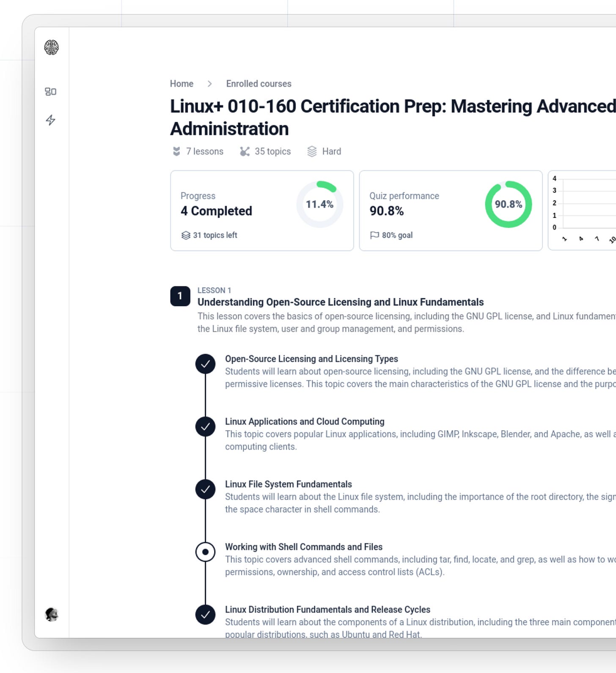Open the user avatar at sidebar bottom
The height and width of the screenshot is (673, 616).
click(x=51, y=614)
